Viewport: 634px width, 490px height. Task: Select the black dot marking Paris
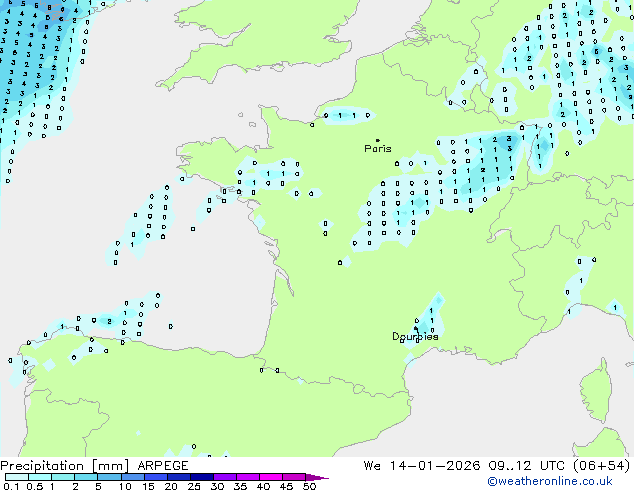click(x=378, y=140)
